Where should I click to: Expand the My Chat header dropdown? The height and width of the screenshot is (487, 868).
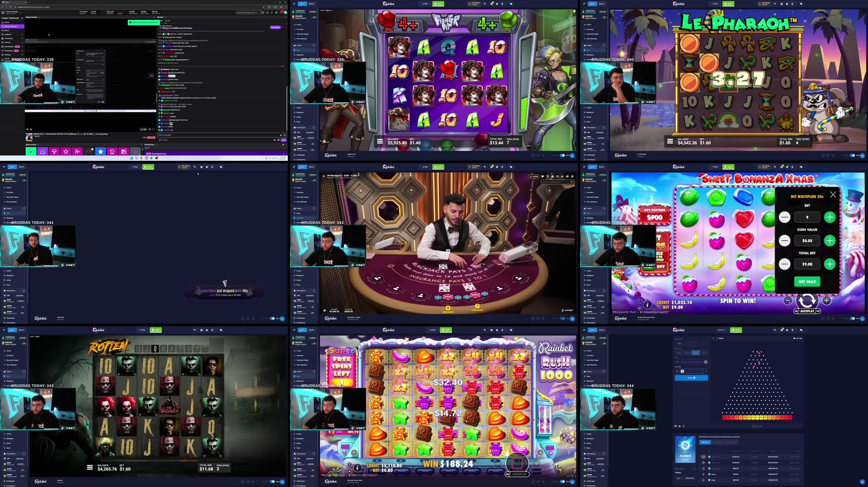point(165,17)
